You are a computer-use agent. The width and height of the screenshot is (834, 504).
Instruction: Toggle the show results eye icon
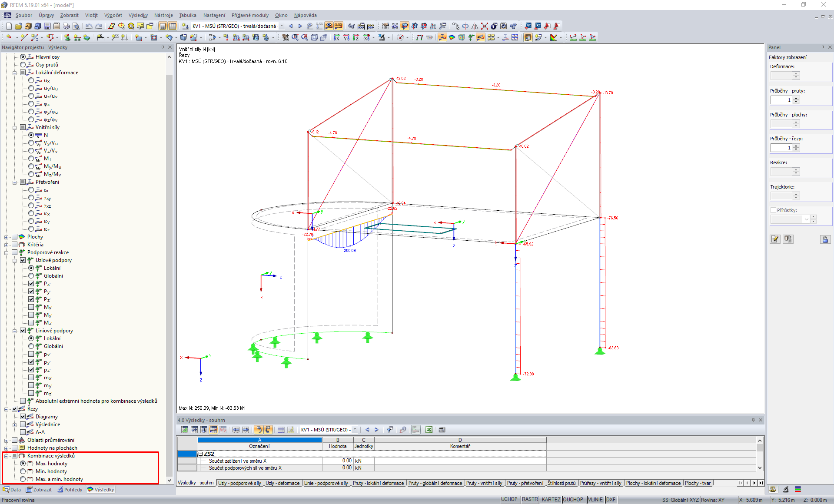[329, 26]
